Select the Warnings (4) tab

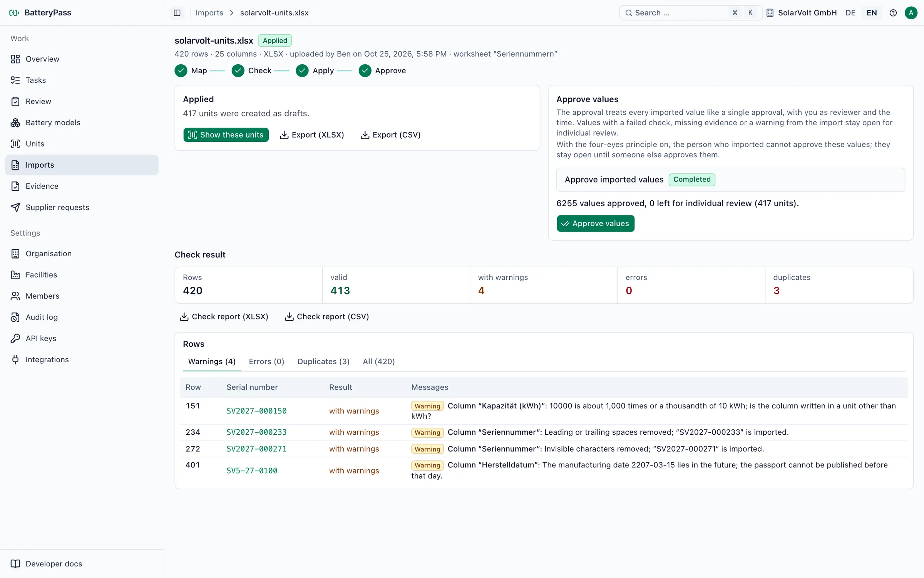[x=212, y=361]
